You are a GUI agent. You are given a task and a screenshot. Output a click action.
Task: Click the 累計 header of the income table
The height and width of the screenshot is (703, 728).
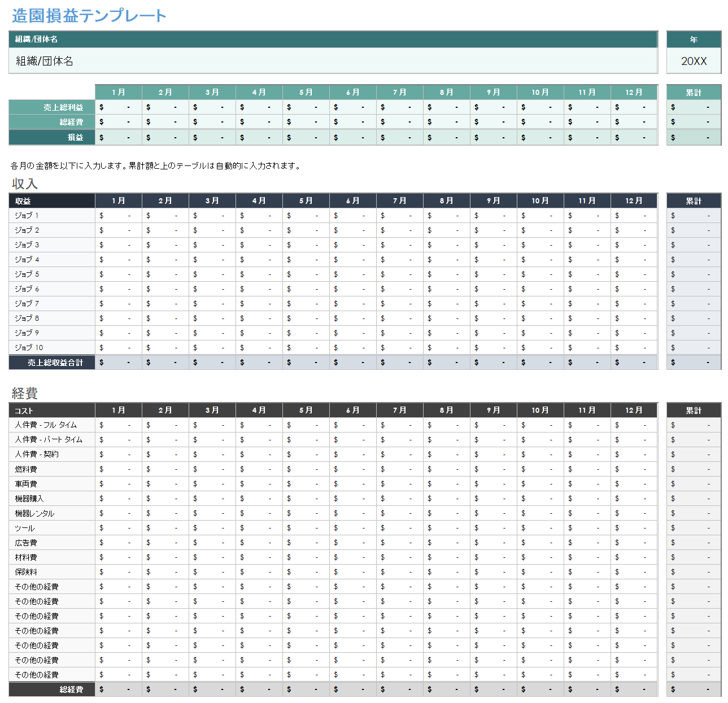[x=694, y=201]
